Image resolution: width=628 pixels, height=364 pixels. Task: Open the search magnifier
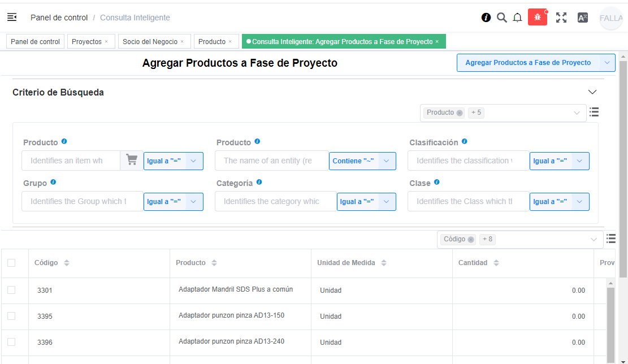click(x=501, y=18)
